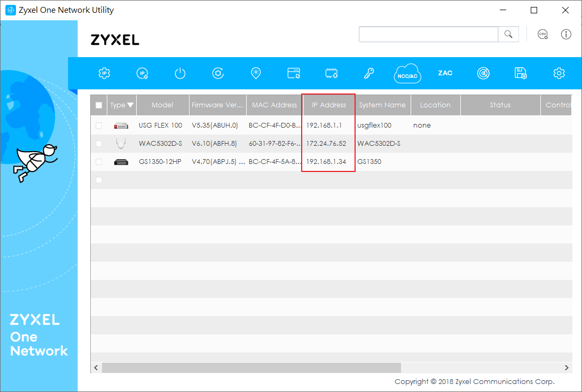Click the Location column header
Viewport: 582px width, 392px height.
(x=435, y=105)
